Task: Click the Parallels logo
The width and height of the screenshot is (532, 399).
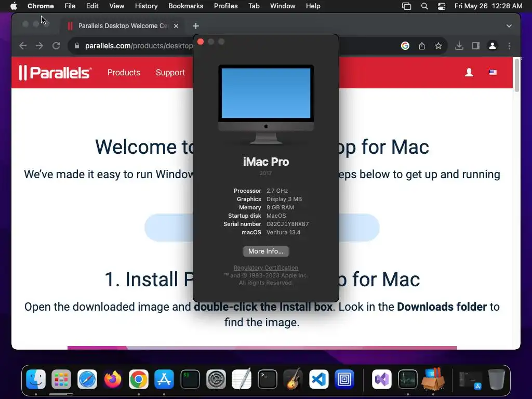Action: coord(55,72)
